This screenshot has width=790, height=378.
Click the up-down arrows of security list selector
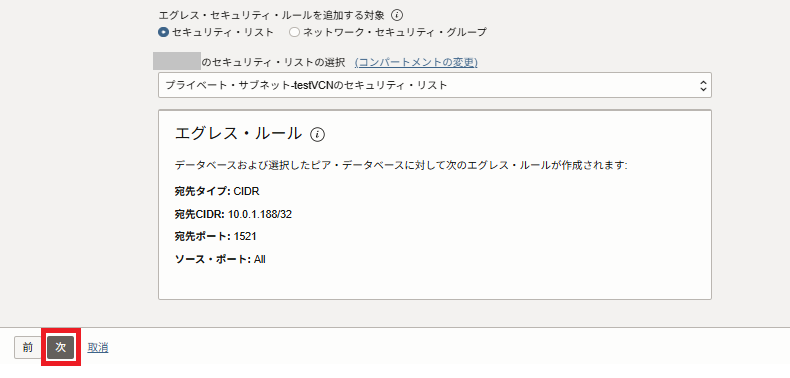[703, 86]
